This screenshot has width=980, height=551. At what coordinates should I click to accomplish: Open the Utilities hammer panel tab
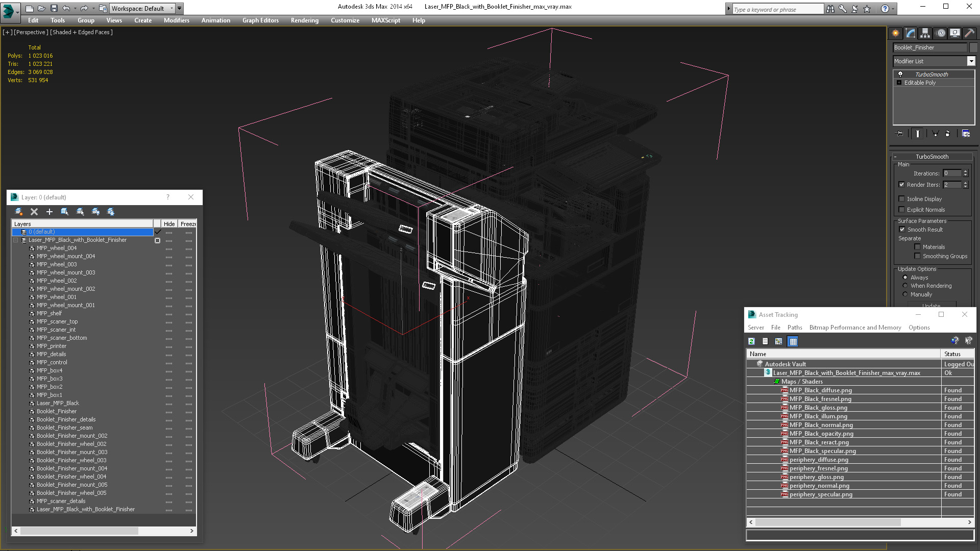(969, 34)
